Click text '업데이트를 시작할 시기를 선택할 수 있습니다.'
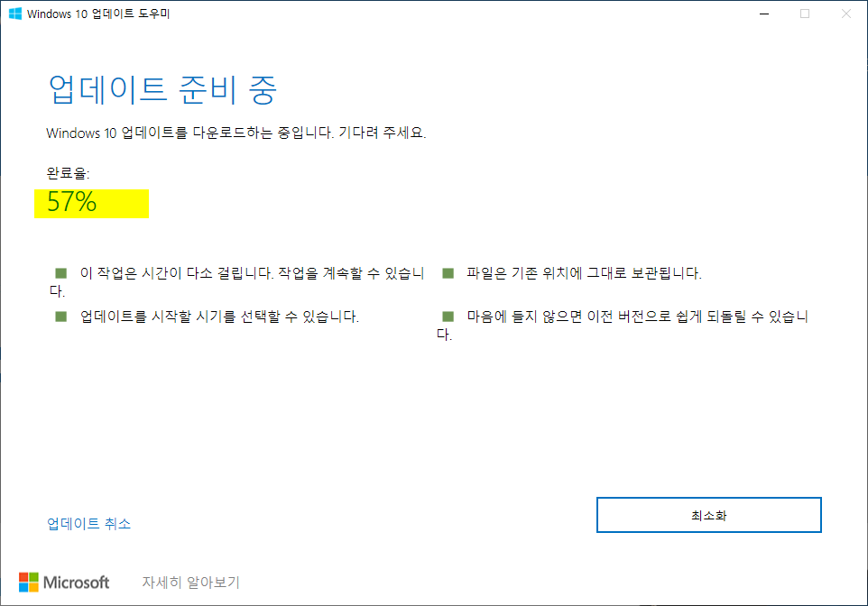 [x=220, y=317]
